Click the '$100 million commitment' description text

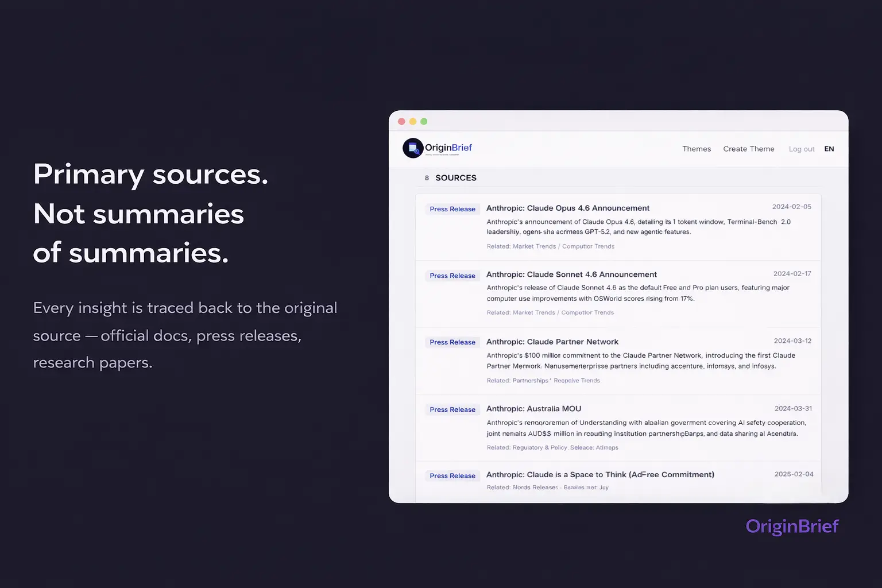641,361
